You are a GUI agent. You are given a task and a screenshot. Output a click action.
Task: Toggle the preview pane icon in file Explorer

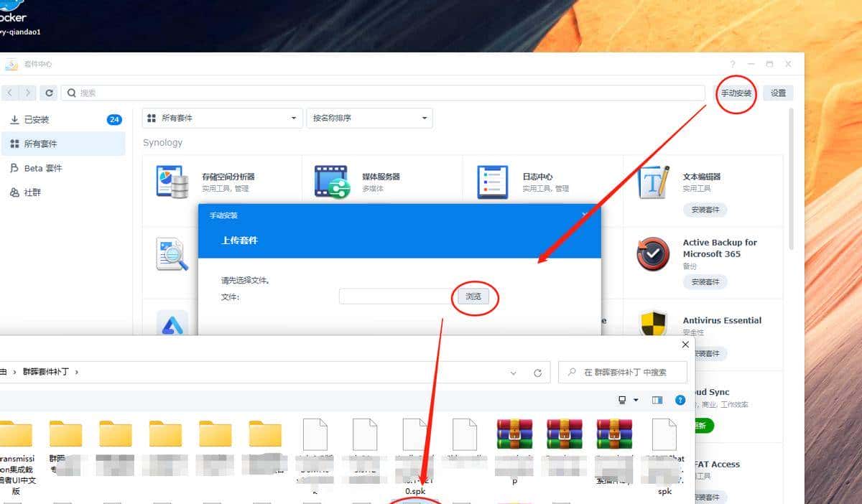(657, 400)
